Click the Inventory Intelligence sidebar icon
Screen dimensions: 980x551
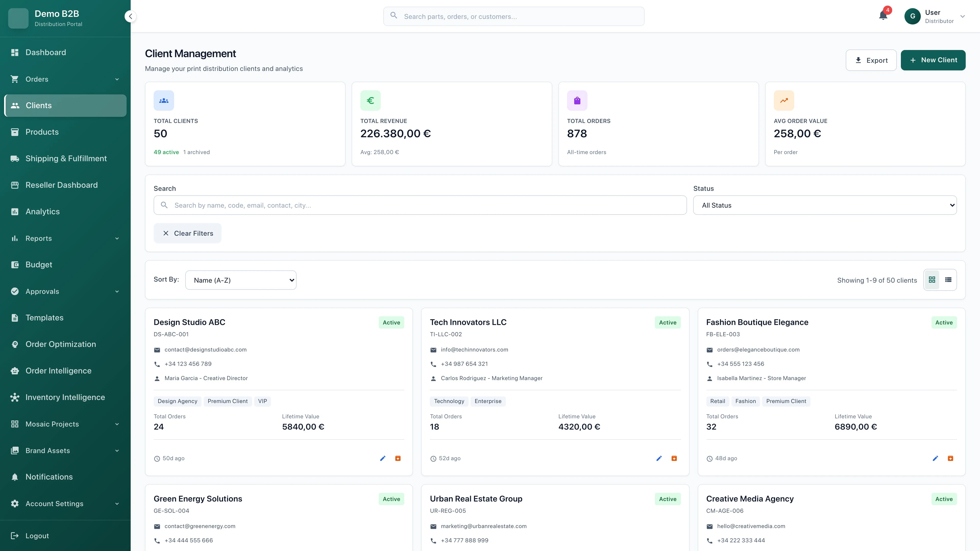(15, 397)
